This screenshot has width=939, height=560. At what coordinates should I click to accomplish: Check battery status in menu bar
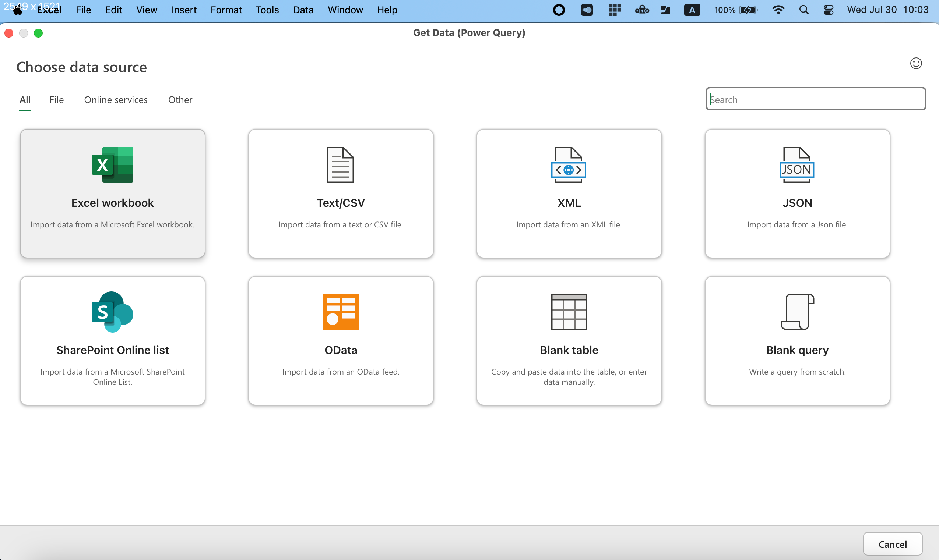click(735, 10)
